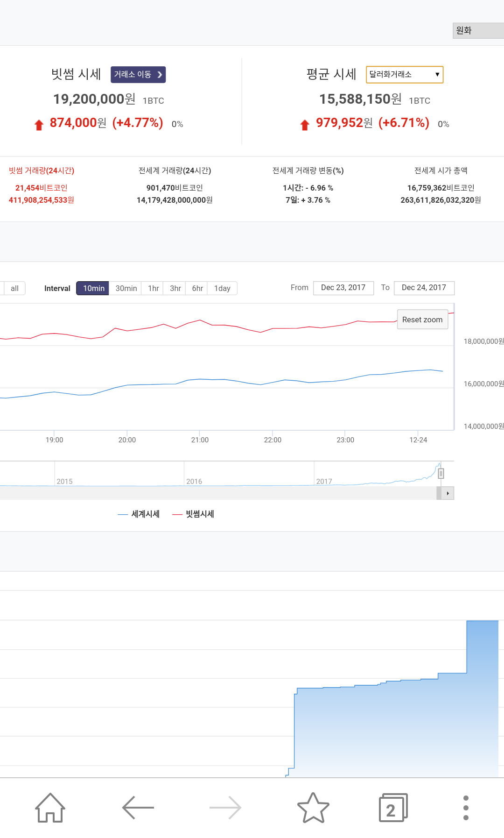Click the navigator range slider handle
Image resolution: width=504 pixels, height=838 pixels.
(x=441, y=473)
